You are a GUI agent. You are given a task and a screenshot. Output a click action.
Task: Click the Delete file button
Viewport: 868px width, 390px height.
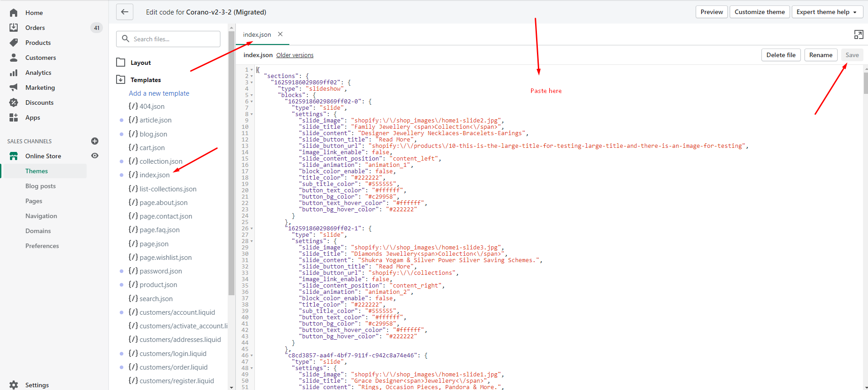[780, 55]
